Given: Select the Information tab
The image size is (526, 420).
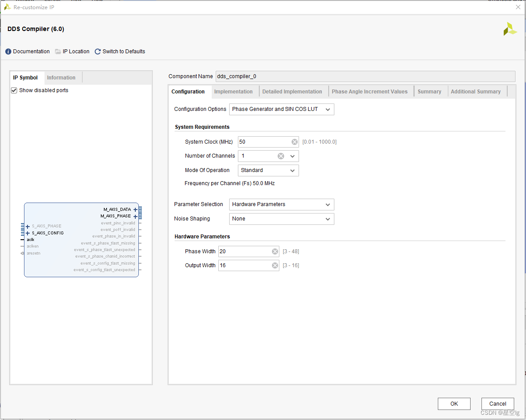Looking at the screenshot, I should coord(61,78).
